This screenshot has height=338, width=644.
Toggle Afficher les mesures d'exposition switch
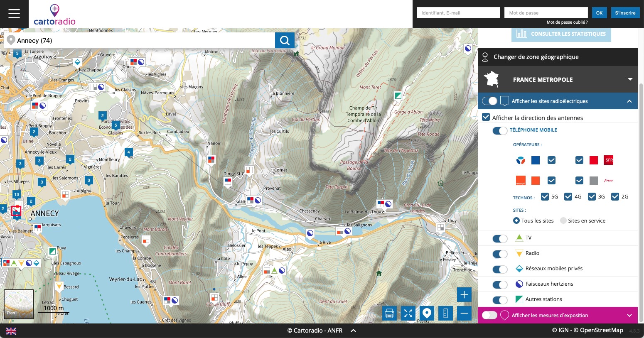(x=489, y=315)
